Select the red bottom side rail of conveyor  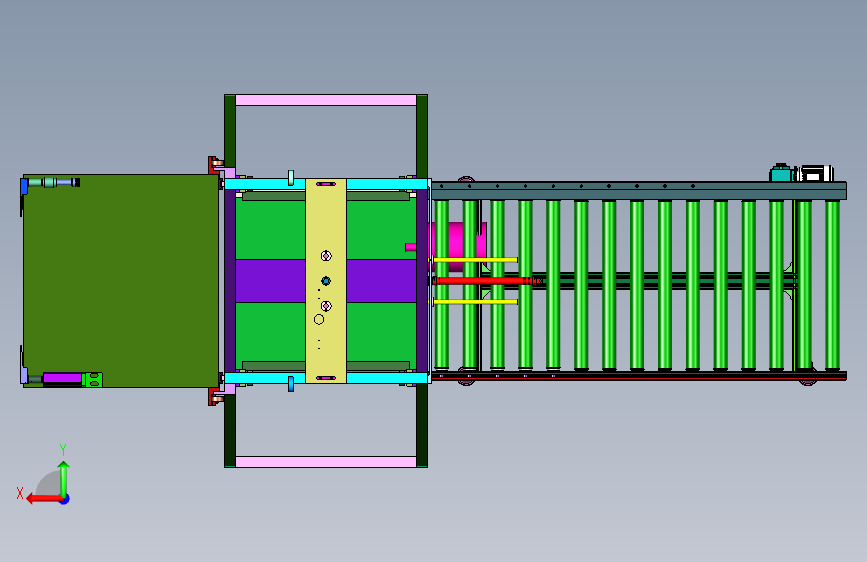tap(639, 376)
